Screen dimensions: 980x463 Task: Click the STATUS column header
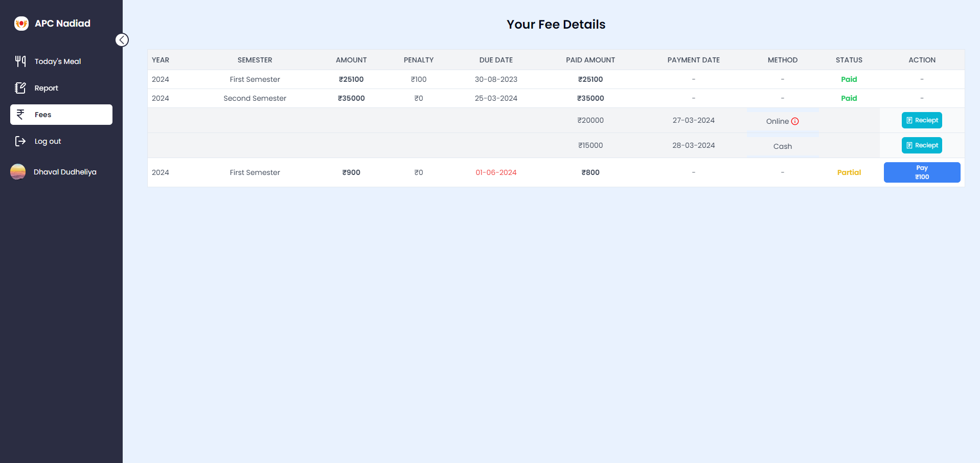pyautogui.click(x=849, y=60)
